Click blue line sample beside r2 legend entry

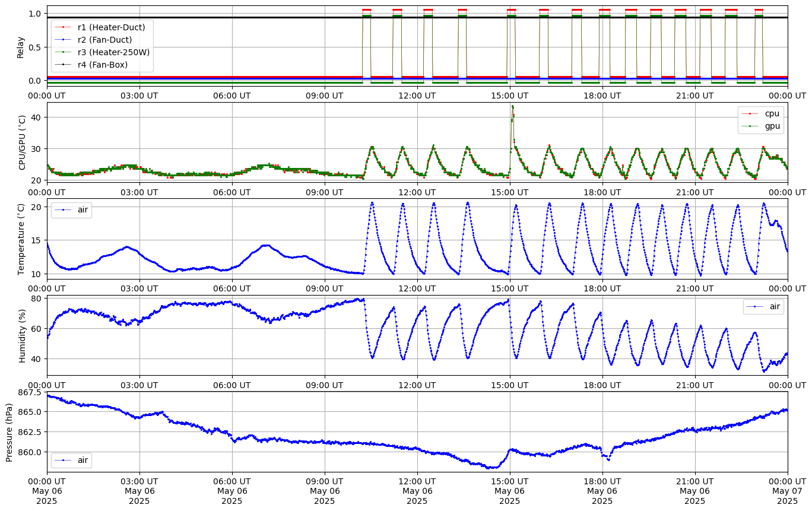pyautogui.click(x=64, y=40)
